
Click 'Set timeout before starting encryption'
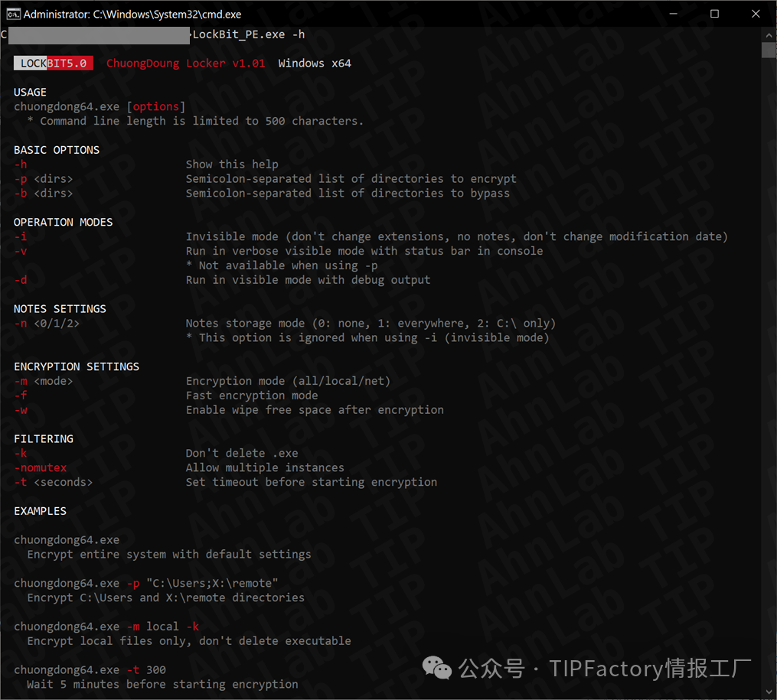[x=312, y=482]
